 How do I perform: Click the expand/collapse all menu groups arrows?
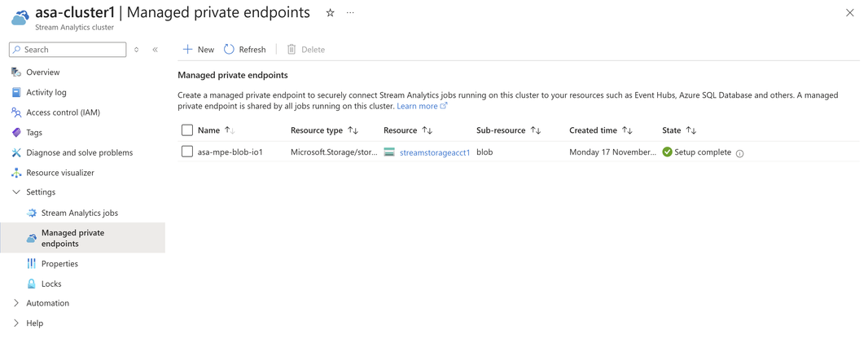point(137,50)
